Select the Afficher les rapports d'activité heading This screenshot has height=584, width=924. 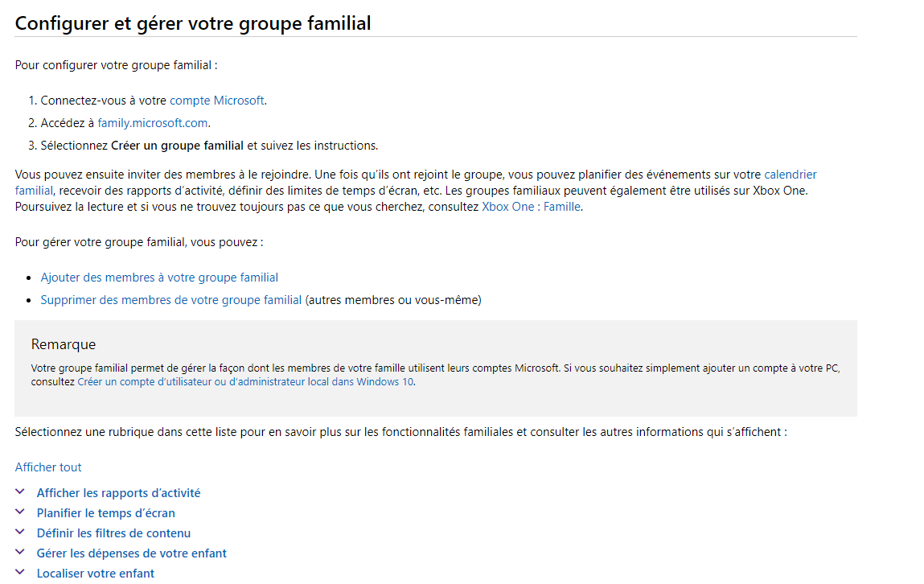(x=118, y=492)
